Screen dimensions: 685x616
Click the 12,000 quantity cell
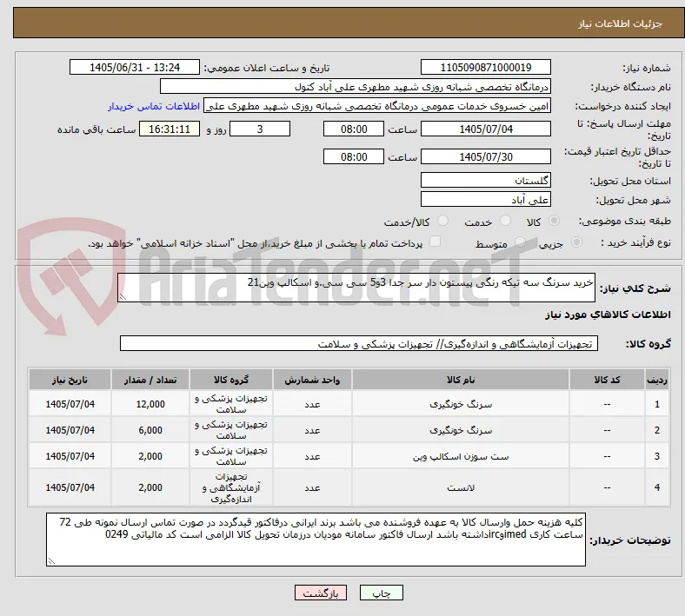pos(150,404)
